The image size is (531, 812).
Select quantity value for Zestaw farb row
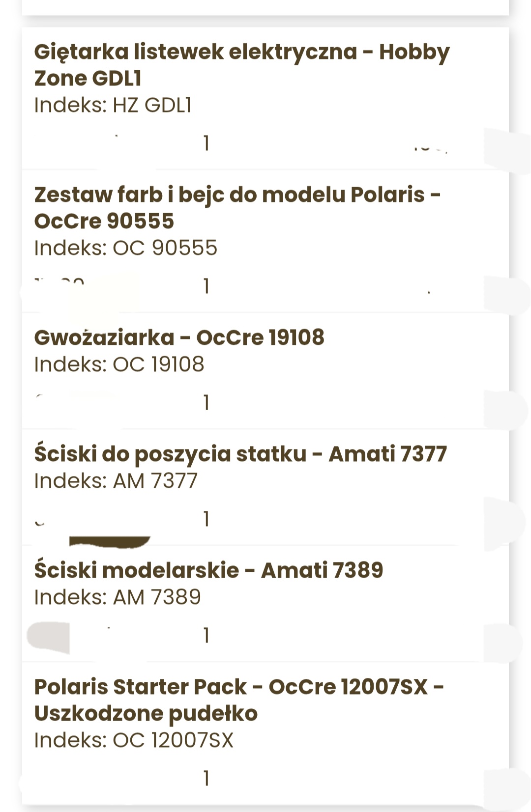[206, 286]
